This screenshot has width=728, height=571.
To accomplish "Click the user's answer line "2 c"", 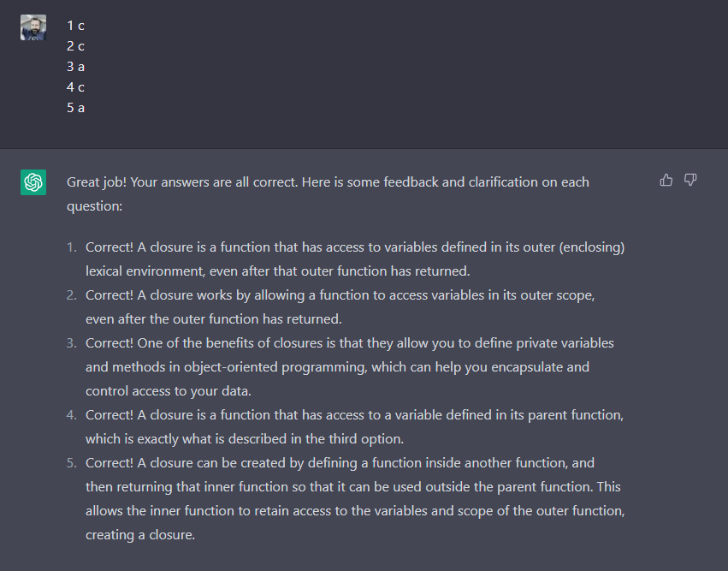I will coord(75,46).
